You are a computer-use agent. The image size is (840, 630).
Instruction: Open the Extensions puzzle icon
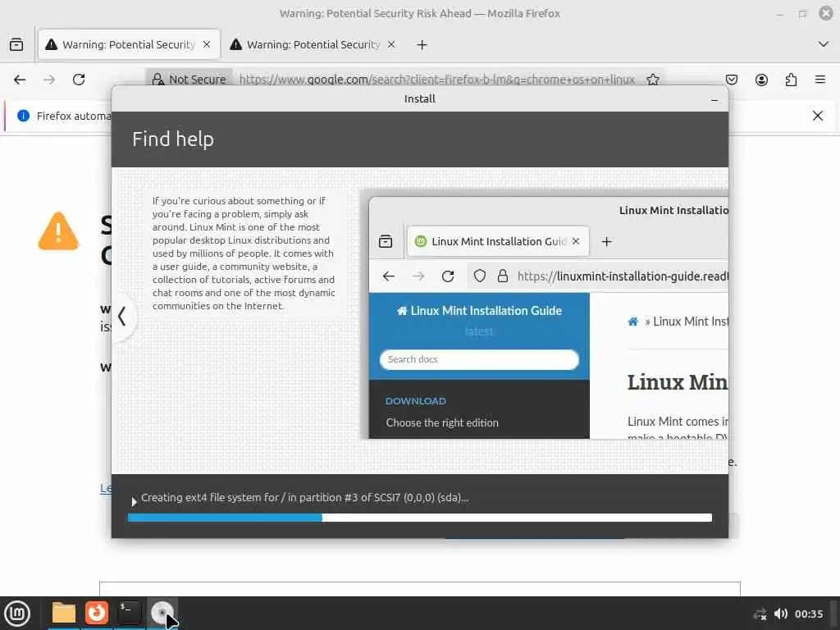791,80
